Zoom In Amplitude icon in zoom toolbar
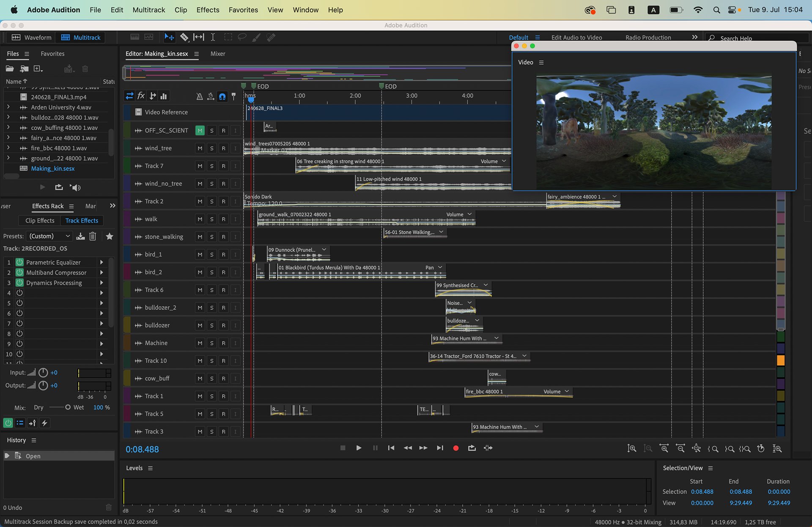This screenshot has width=812, height=527. 631,448
